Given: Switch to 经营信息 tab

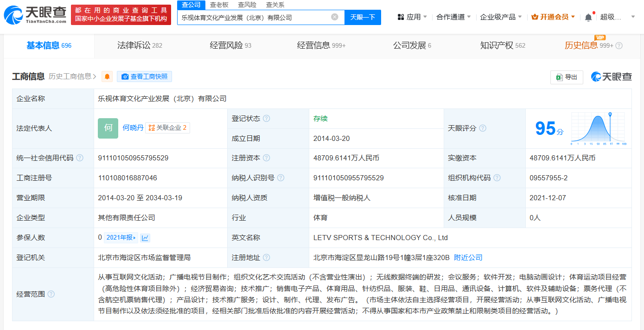Looking at the screenshot, I should tap(321, 45).
